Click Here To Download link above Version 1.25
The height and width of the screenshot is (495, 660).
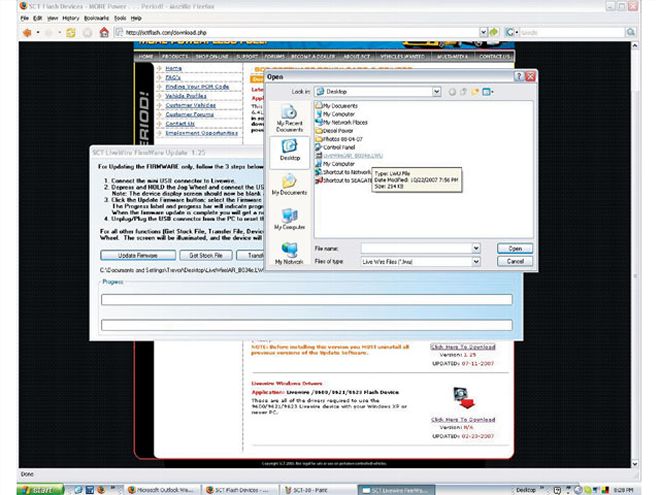[x=463, y=347]
